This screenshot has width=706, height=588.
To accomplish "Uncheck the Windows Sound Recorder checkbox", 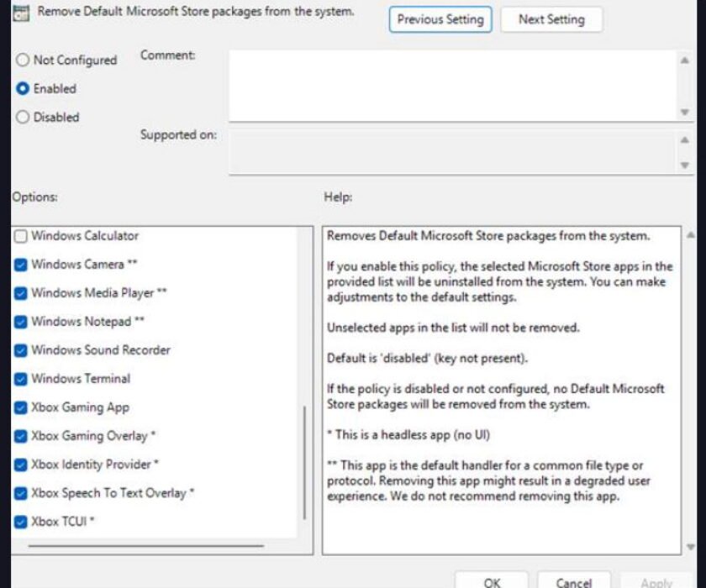I will coord(21,350).
